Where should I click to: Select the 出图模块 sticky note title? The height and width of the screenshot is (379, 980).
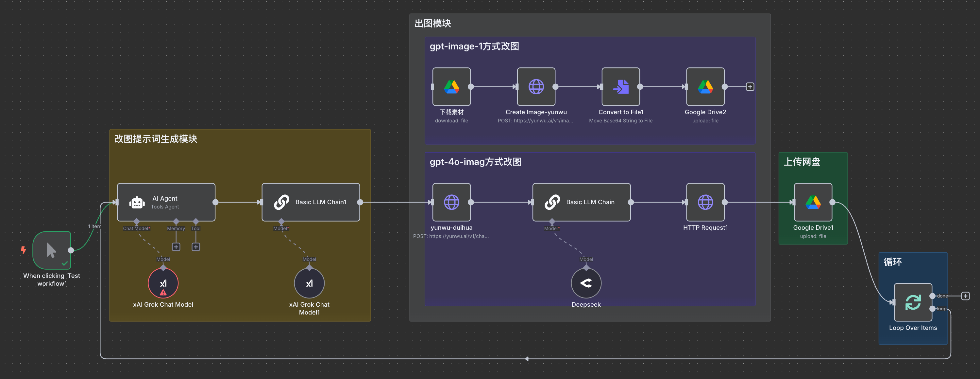[x=432, y=24]
